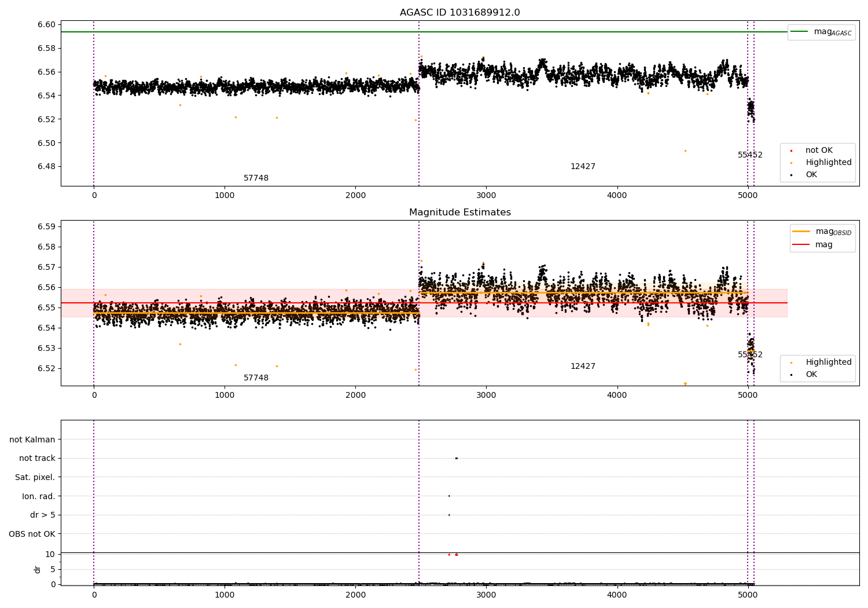
Task: Click the 'Sat. pixel.' axis label
Action: tap(35, 478)
